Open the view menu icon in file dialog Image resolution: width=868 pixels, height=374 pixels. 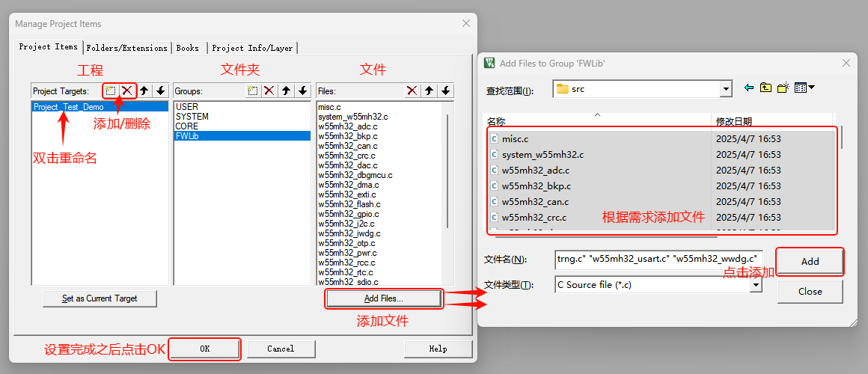[x=804, y=88]
